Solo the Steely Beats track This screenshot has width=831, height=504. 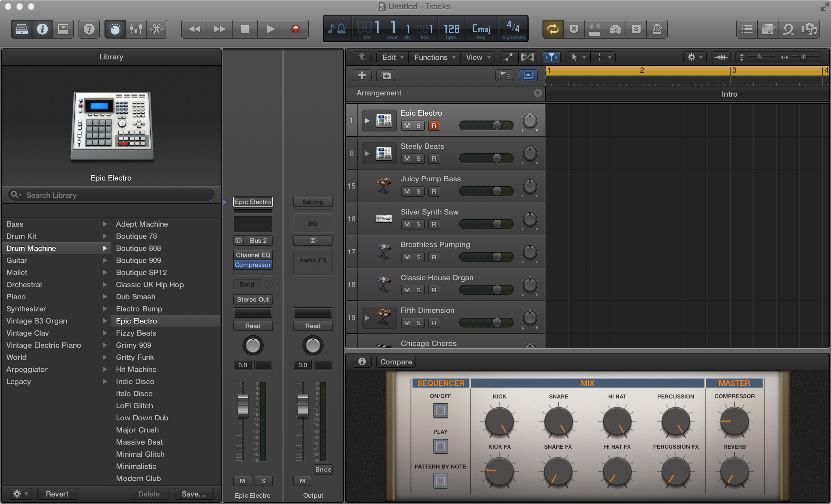(x=418, y=159)
